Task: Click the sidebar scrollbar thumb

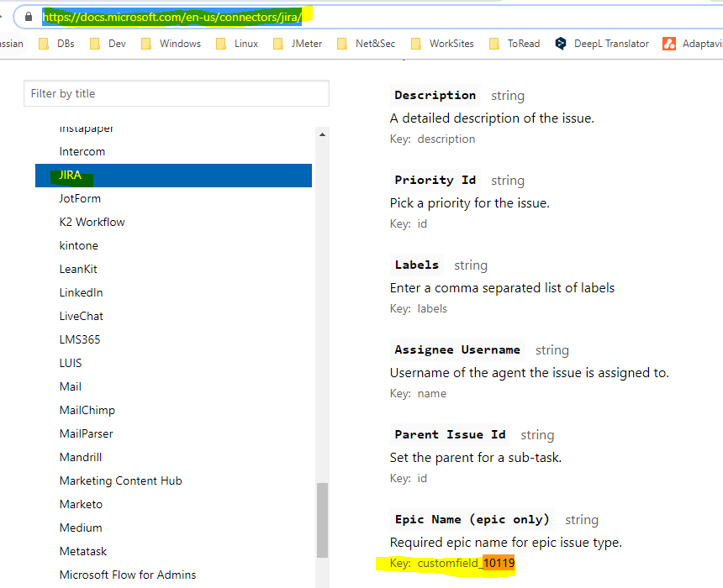Action: (x=322, y=520)
